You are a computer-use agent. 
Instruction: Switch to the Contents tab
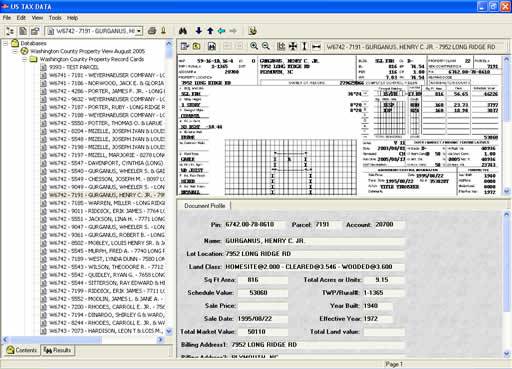point(22,350)
